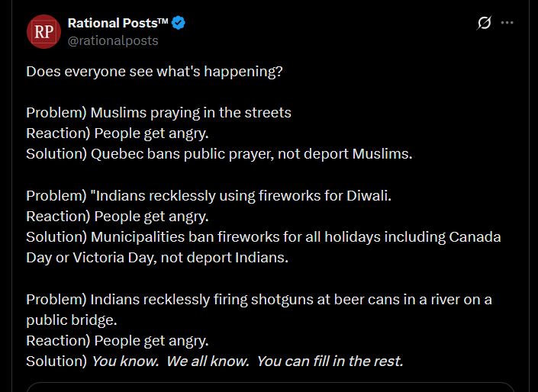Click the blue verified checkmark badge
Viewport: 538px width, 392px height.
[179, 23]
